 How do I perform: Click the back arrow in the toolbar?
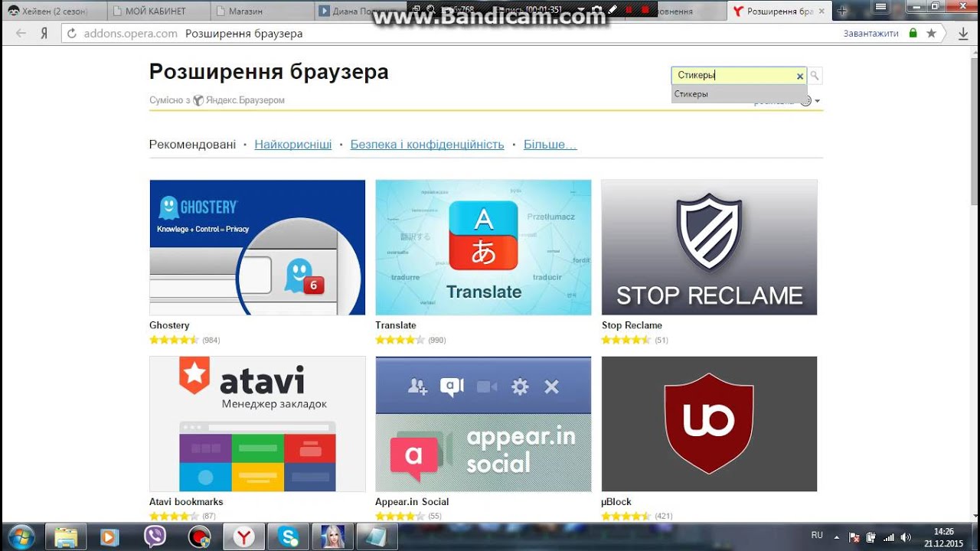point(21,34)
